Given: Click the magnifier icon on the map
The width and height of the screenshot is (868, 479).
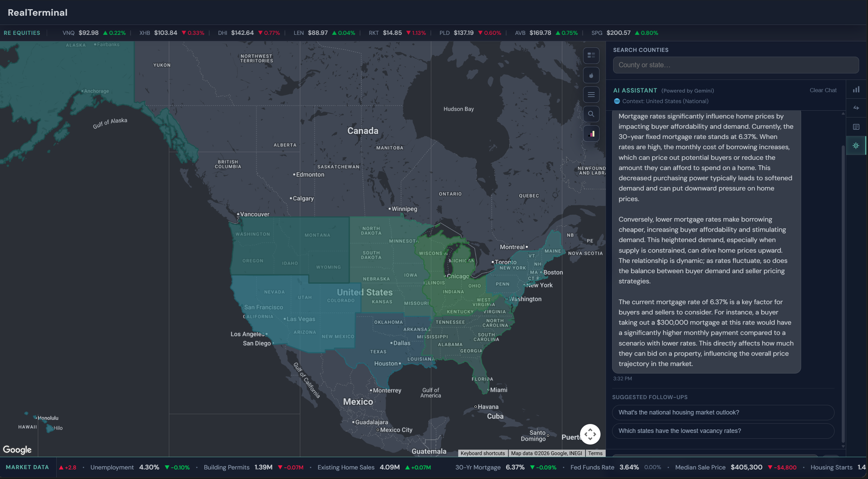Looking at the screenshot, I should point(591,114).
